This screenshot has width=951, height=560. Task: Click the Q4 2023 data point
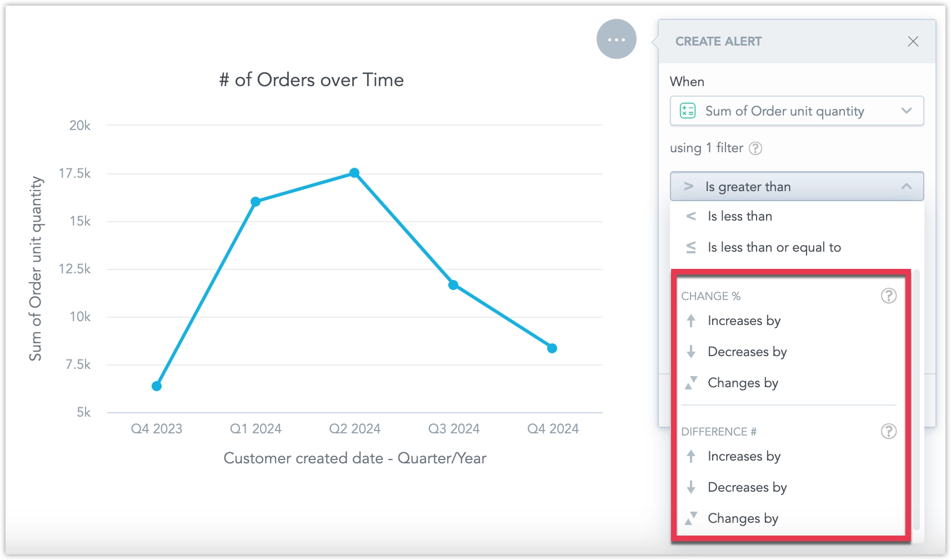157,386
